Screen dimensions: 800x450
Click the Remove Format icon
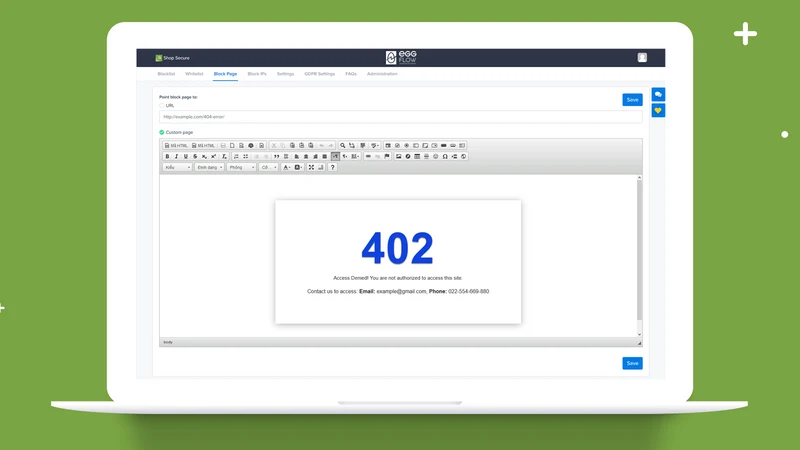(x=224, y=157)
